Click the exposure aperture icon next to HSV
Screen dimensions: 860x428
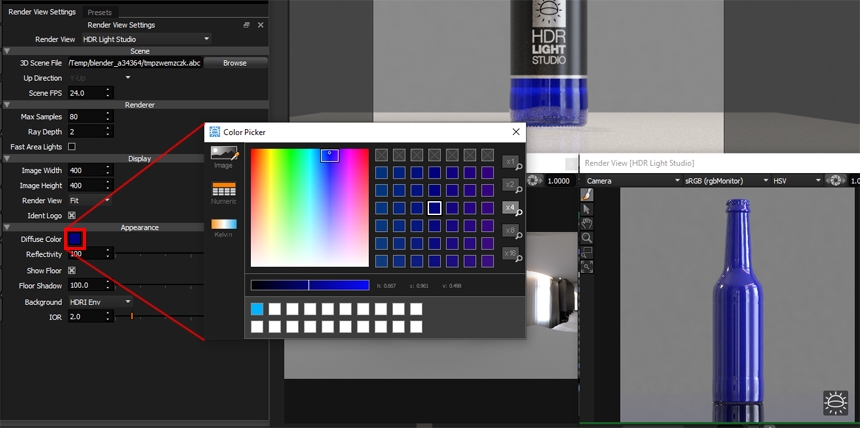click(x=836, y=181)
